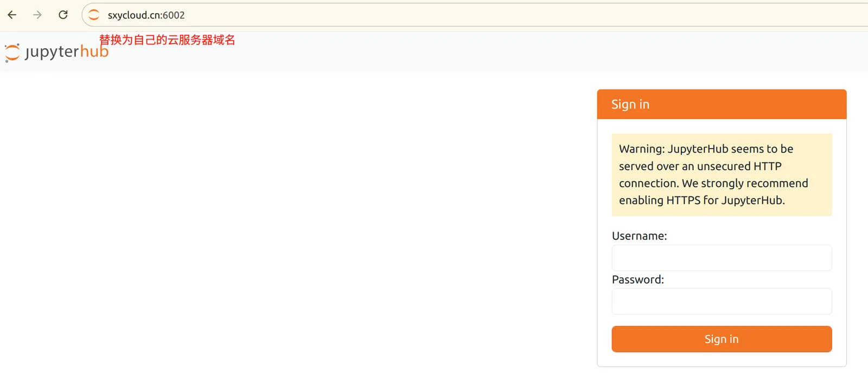Focus the Username input field

click(722, 258)
